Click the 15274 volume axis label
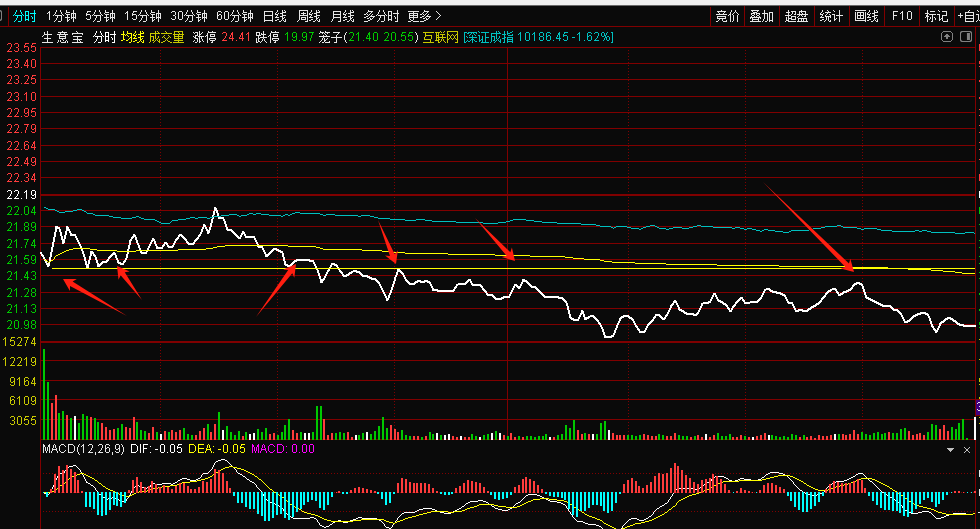 (19, 342)
